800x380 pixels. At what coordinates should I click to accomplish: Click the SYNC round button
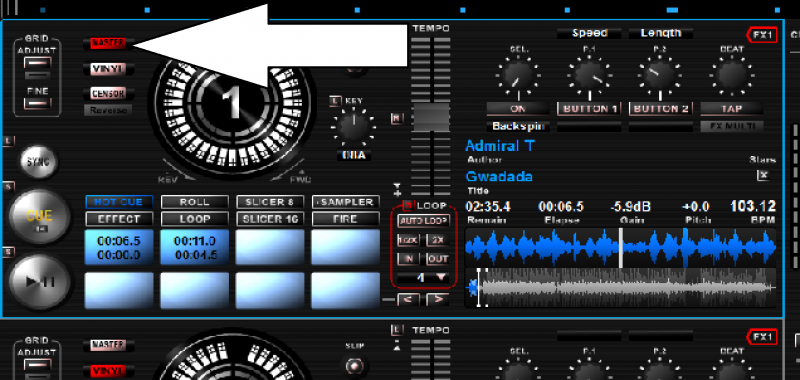(x=39, y=162)
